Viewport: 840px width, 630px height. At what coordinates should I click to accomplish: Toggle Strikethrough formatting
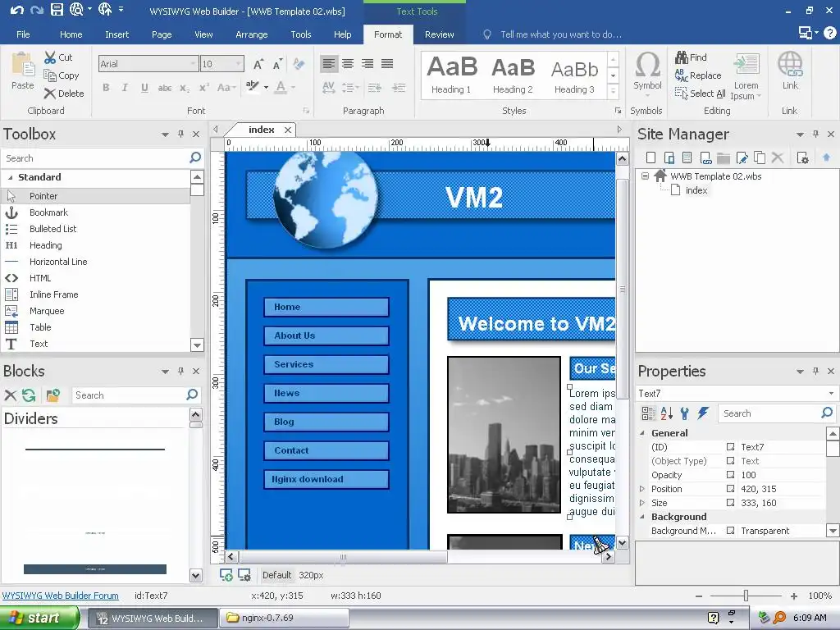pos(164,87)
